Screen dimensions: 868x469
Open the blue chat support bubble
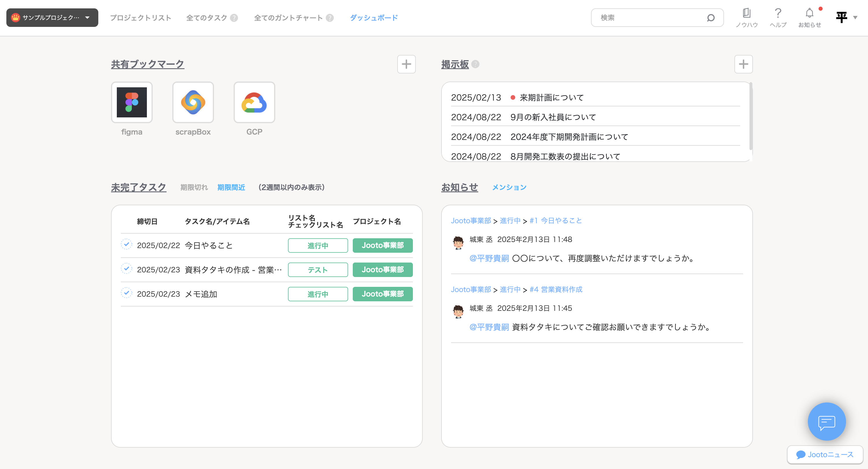click(827, 421)
